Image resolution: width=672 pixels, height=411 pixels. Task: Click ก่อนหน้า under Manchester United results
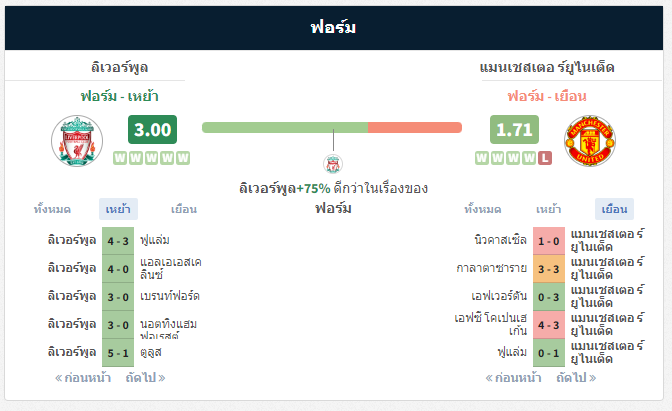click(x=513, y=378)
